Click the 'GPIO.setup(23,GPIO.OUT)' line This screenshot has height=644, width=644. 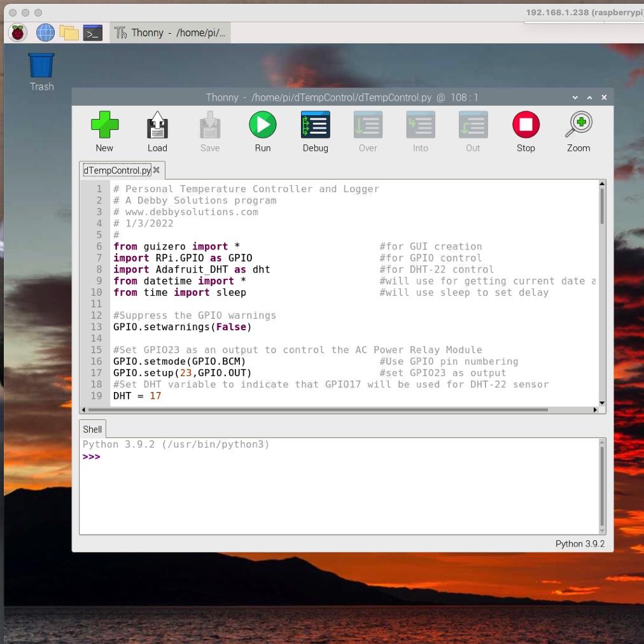pyautogui.click(x=183, y=373)
